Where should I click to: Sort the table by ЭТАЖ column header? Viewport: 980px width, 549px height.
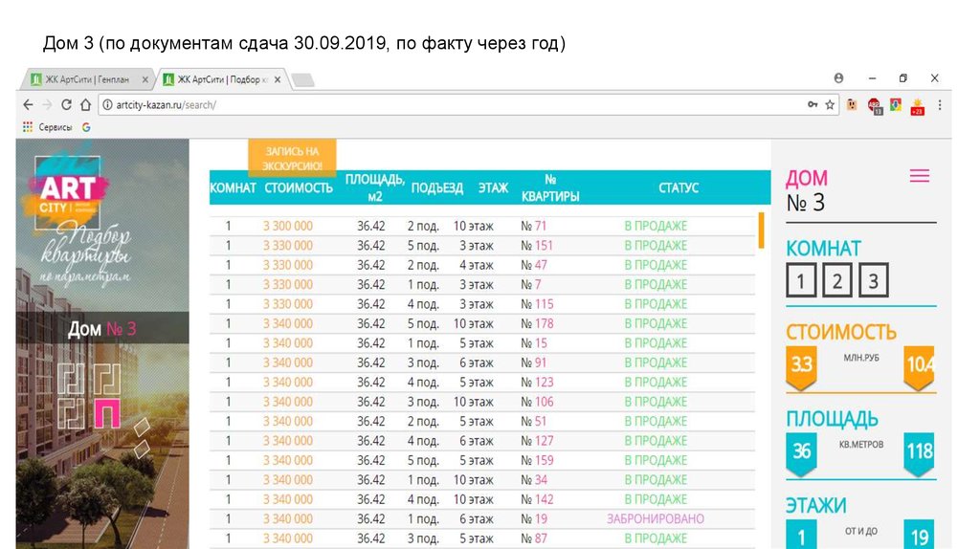493,188
